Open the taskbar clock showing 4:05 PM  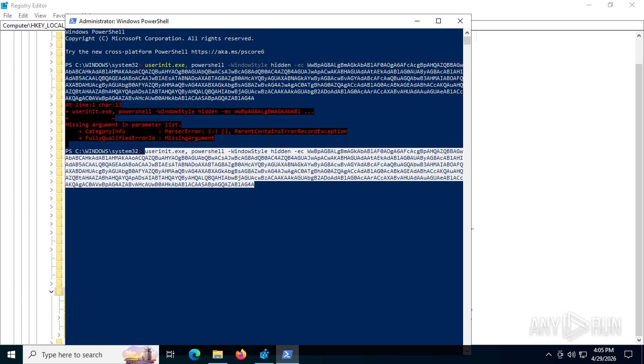coord(603,355)
